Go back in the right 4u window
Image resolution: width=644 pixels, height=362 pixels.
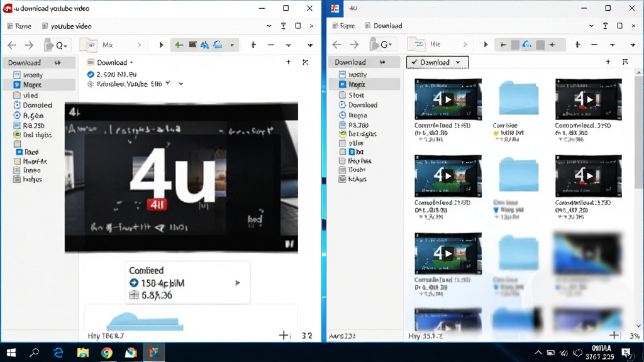pos(337,45)
